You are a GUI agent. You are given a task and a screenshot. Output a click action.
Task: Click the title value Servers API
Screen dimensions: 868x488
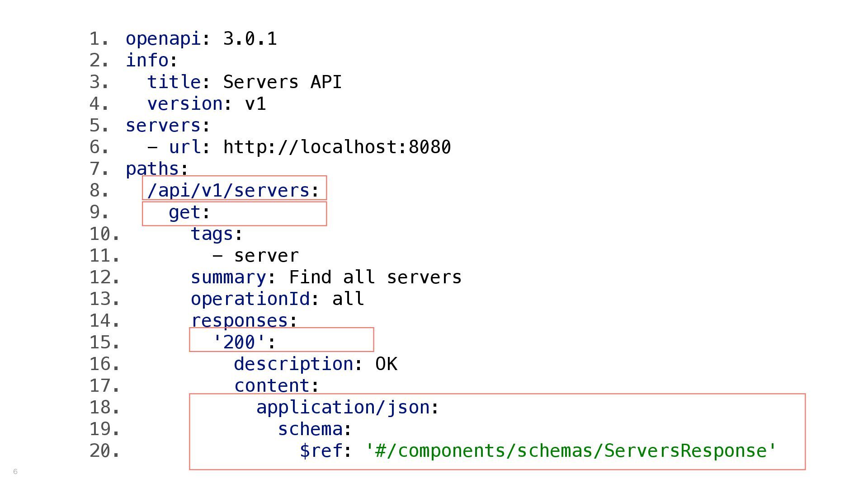tap(283, 82)
